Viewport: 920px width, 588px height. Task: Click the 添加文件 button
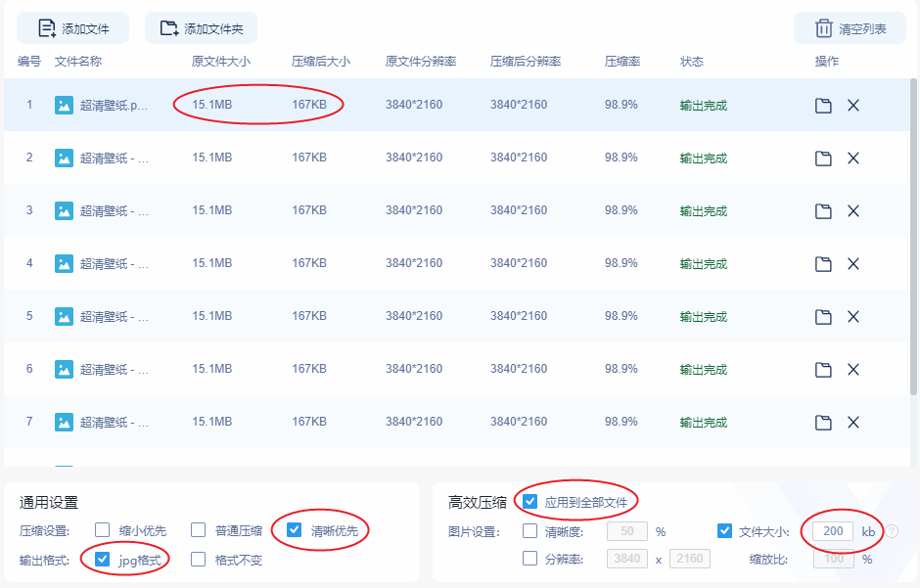click(72, 28)
